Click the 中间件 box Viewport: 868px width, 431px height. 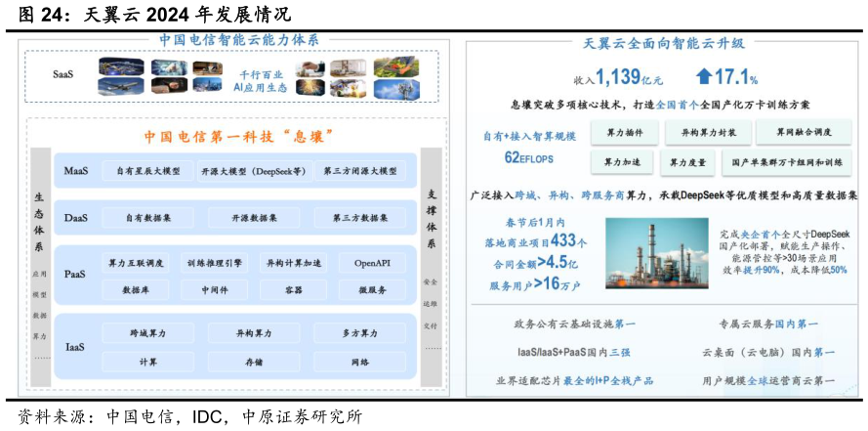214,289
